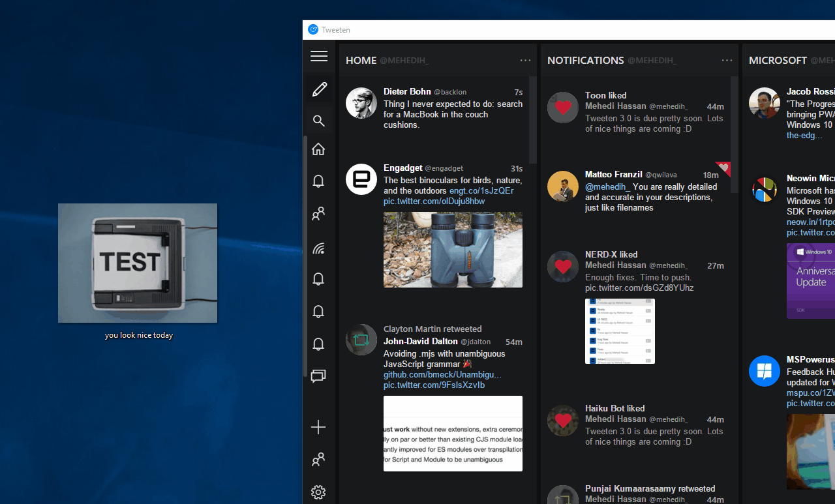The height and width of the screenshot is (504, 835).
Task: Open the github.com/bmeck/Unambigu... link
Action: pyautogui.click(x=442, y=375)
